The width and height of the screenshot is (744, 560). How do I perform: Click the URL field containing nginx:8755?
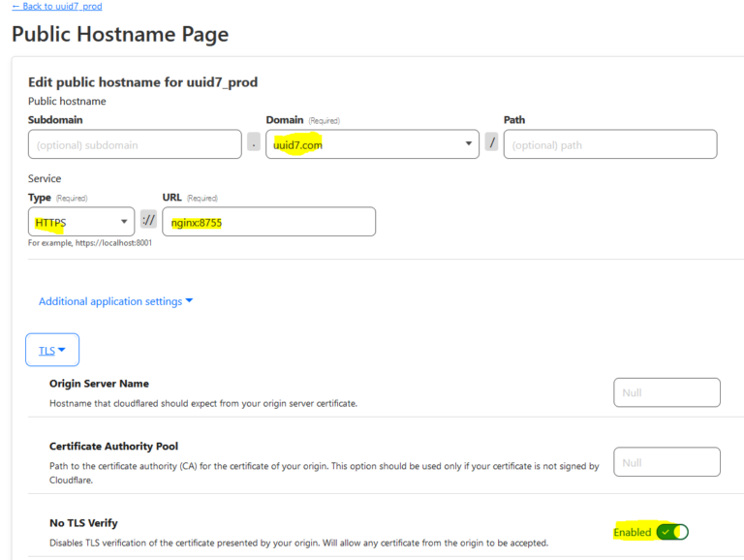pyautogui.click(x=269, y=222)
